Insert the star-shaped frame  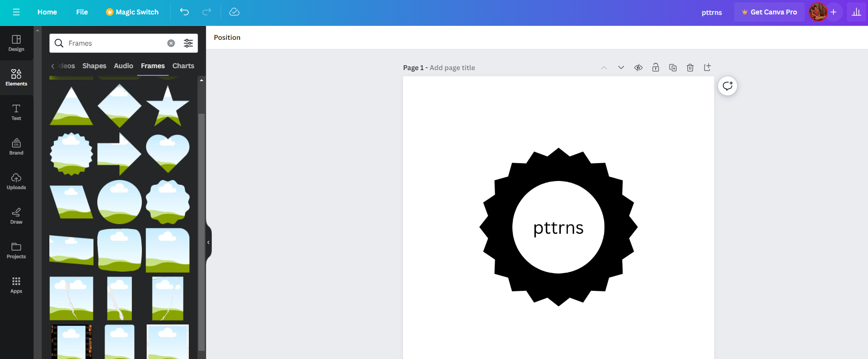tap(168, 106)
